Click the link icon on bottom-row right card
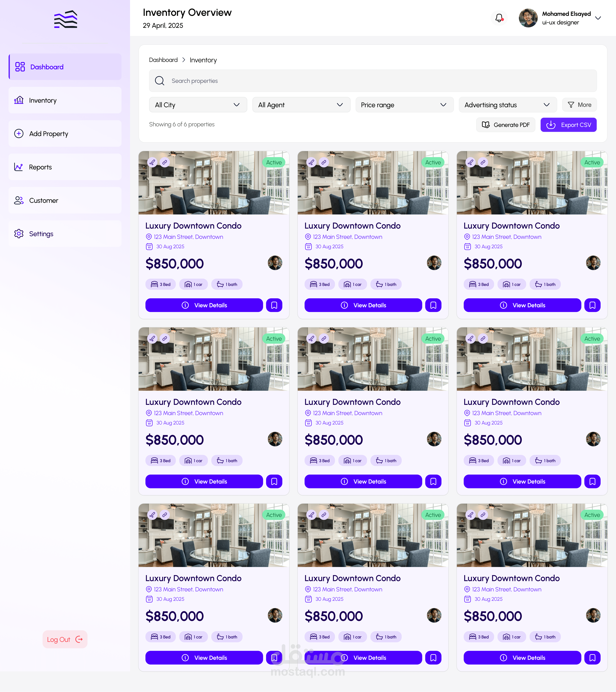 (x=483, y=515)
